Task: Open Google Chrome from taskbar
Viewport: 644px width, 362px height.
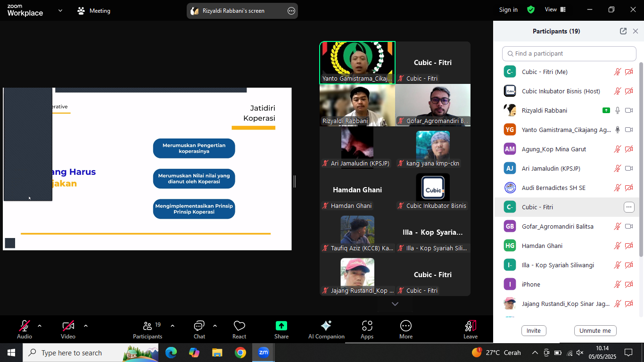Action: [x=240, y=353]
